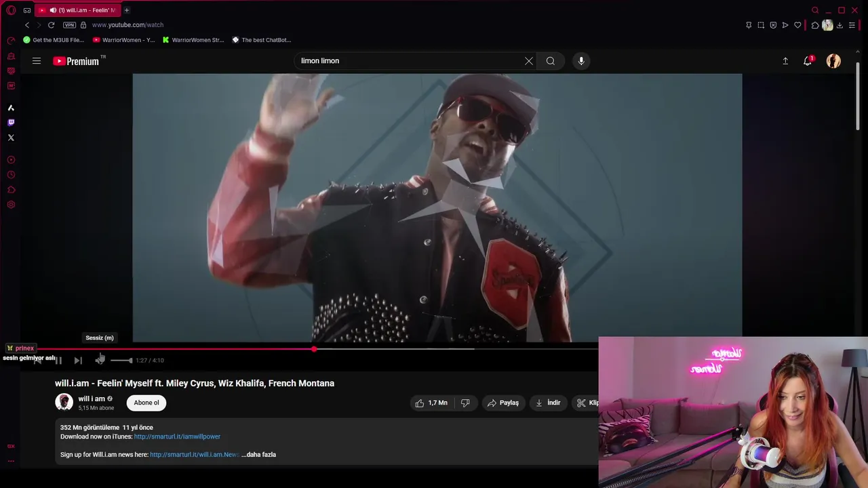Click the lock site-info icon
The height and width of the screenshot is (488, 868).
click(x=83, y=25)
